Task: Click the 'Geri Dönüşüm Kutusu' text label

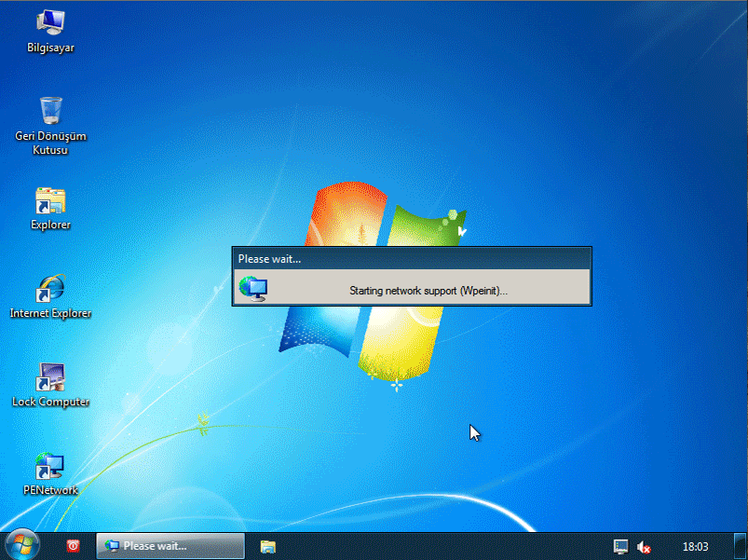Action: 50,143
